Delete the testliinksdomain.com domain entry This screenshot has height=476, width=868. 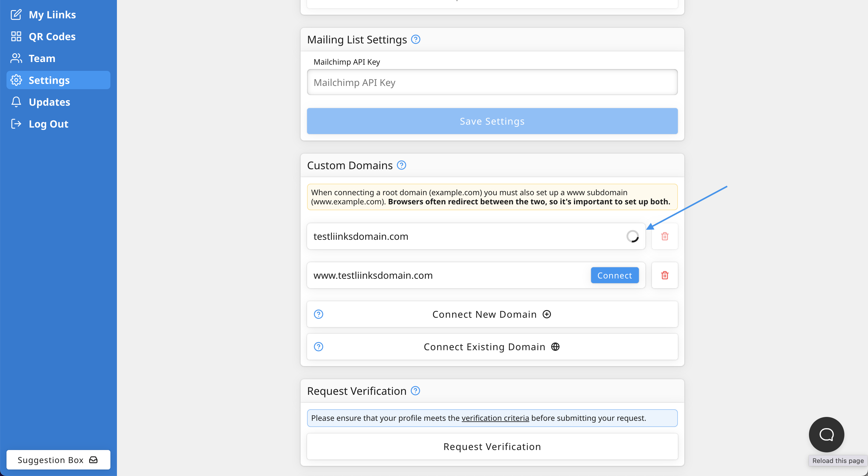(x=665, y=236)
